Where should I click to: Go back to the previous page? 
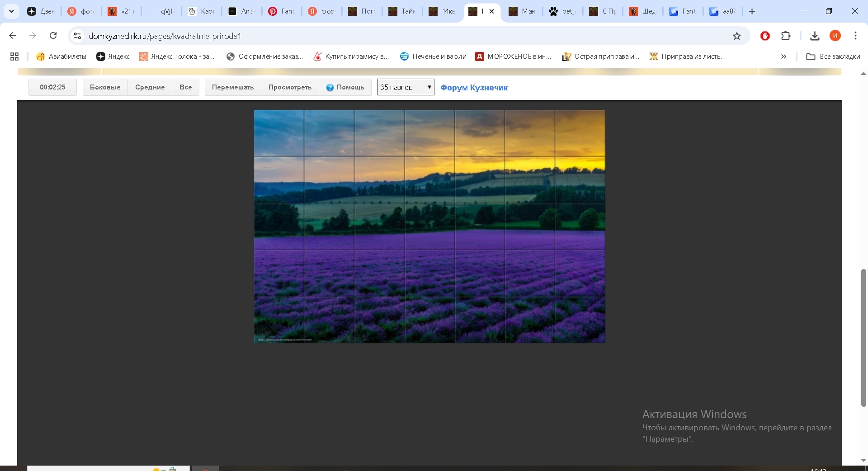[x=13, y=36]
